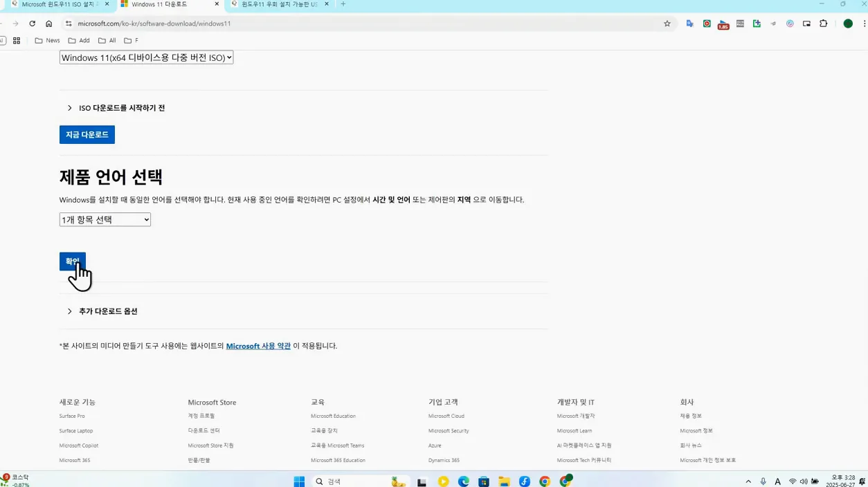Click the extension icon with 1.85 badge

click(723, 24)
